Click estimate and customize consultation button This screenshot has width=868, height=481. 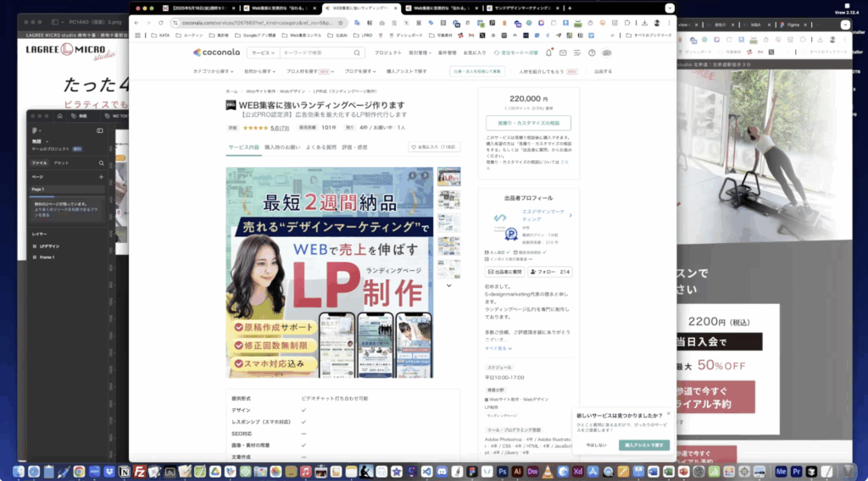click(528, 123)
